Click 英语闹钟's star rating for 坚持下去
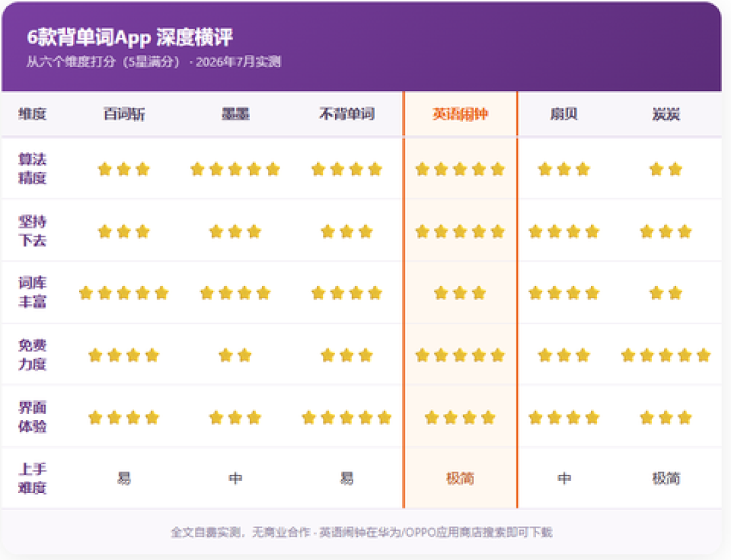 pyautogui.click(x=460, y=231)
